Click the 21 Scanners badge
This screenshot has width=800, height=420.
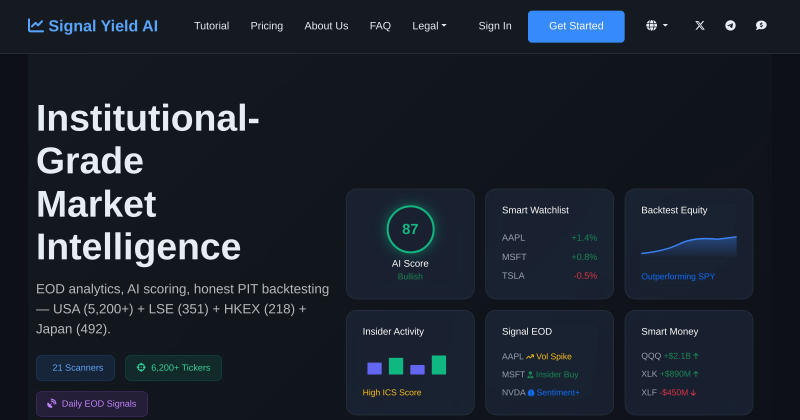(x=76, y=368)
